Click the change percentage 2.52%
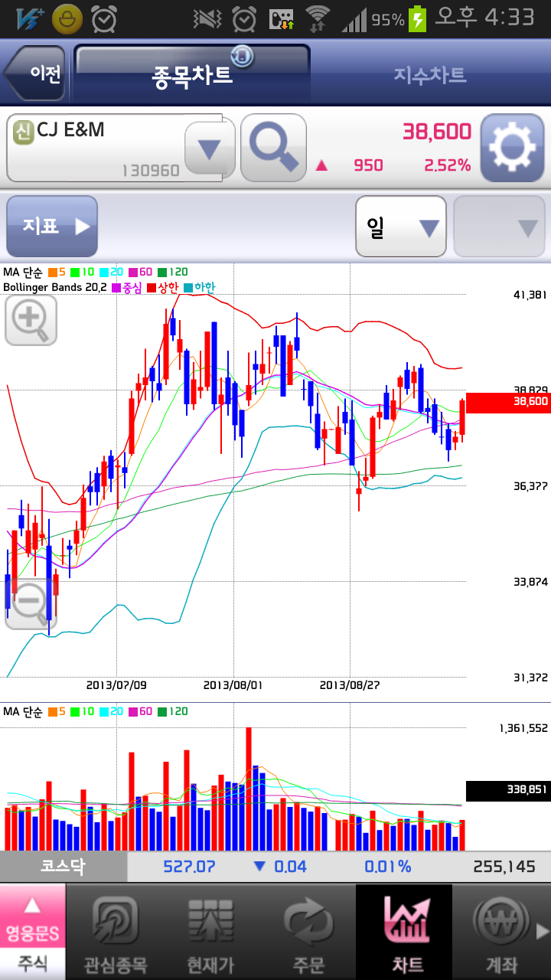This screenshot has height=980, width=551. click(x=448, y=165)
